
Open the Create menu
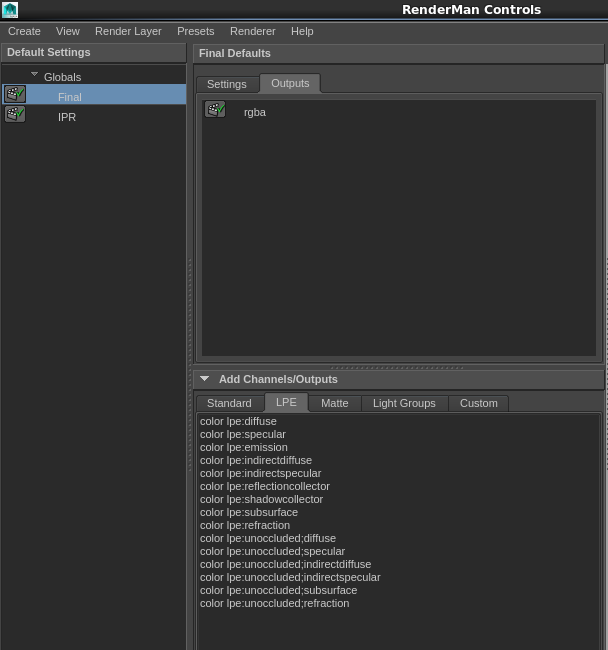pos(24,31)
